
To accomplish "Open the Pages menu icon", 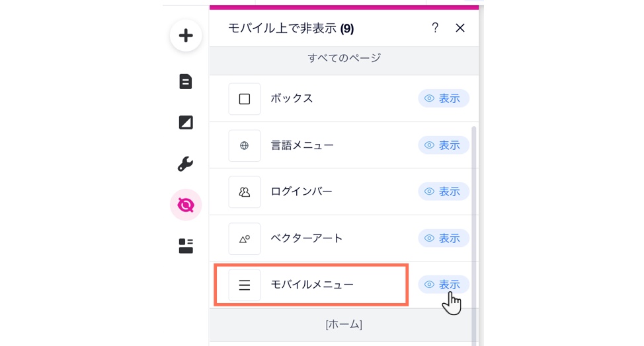I will [186, 82].
